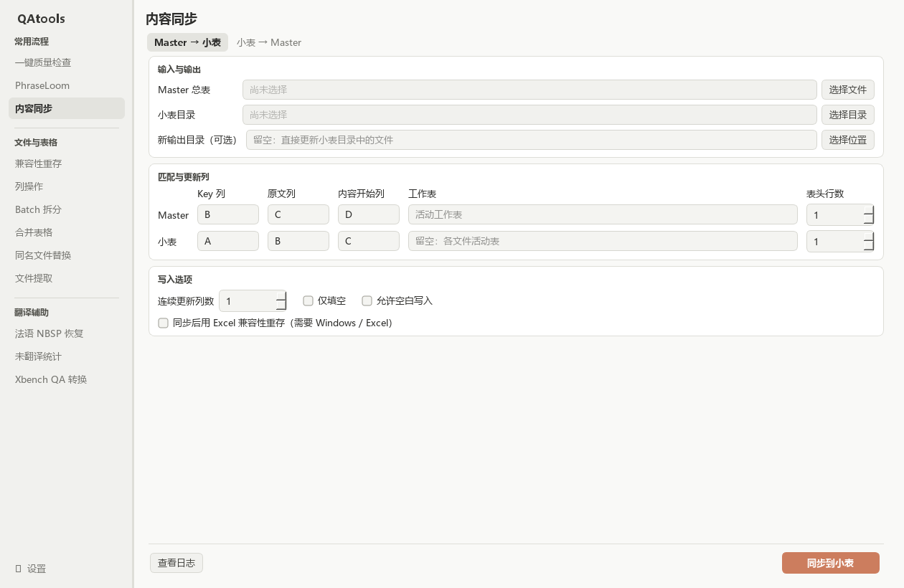Decrease the 小表 表头行数 spinner value
The image size is (904, 588).
[869, 246]
